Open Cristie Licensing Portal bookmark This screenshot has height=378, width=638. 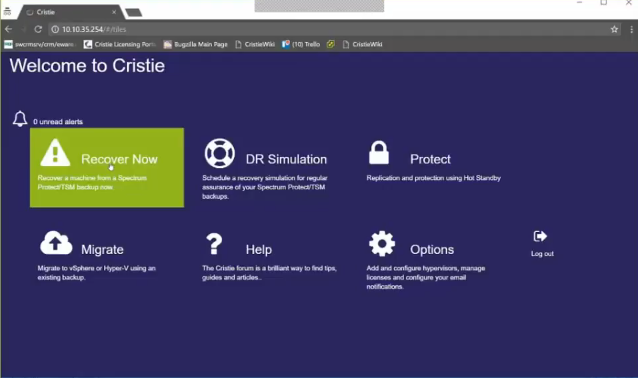[120, 44]
